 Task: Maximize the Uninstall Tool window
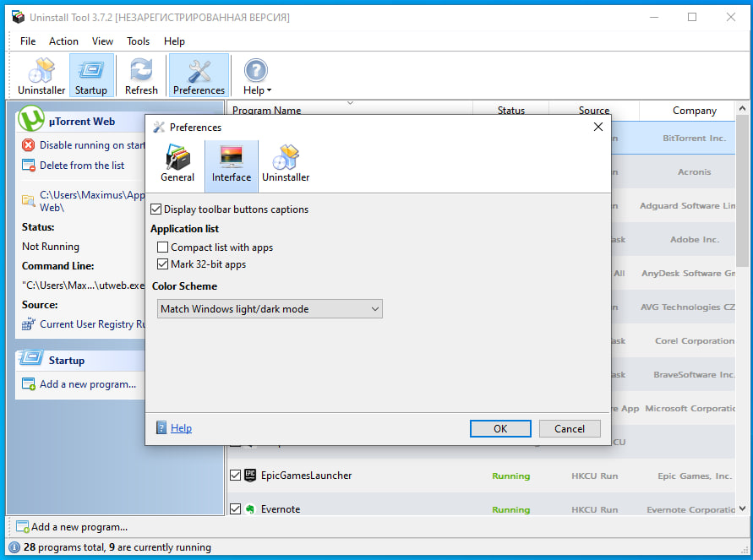[x=692, y=17]
